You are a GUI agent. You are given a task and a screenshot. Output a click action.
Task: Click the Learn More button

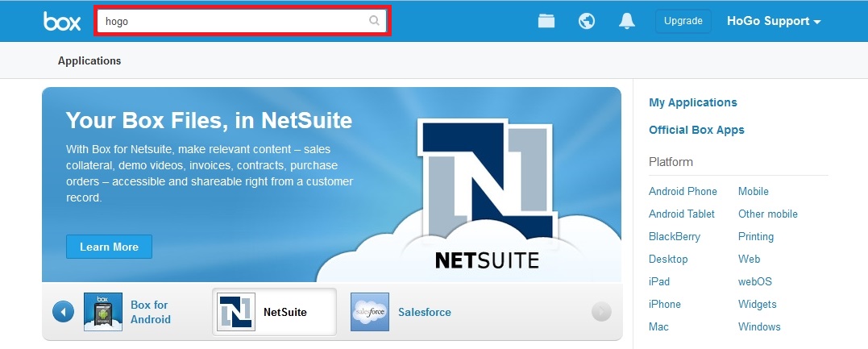coord(109,247)
